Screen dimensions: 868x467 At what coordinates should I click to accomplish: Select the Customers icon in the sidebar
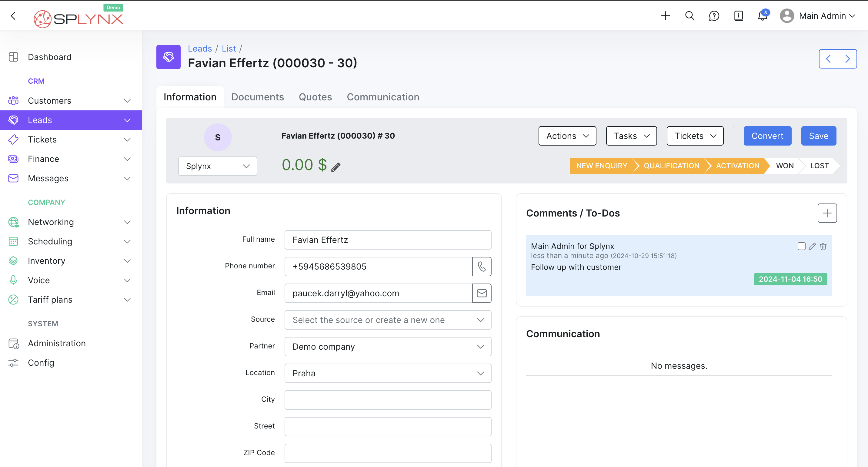13,100
